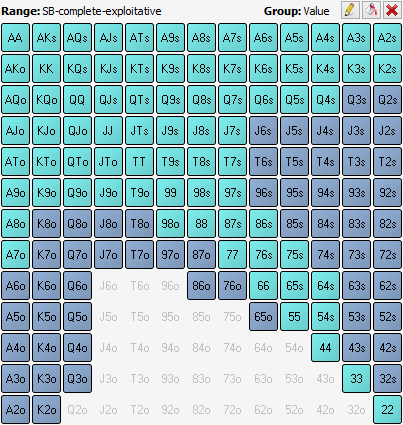Select the unselected Q2o hand
The width and height of the screenshot is (403, 425).
(x=77, y=409)
